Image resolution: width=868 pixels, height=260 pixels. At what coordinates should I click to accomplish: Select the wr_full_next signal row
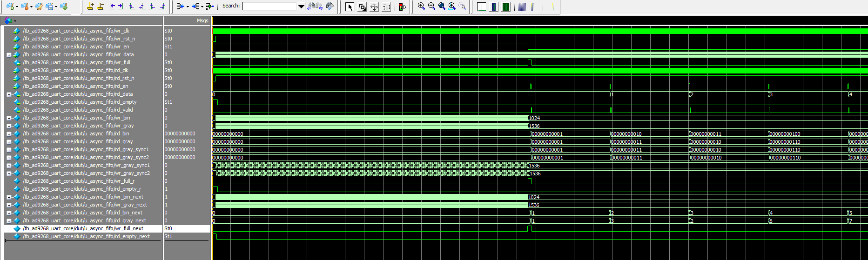pyautogui.click(x=83, y=228)
